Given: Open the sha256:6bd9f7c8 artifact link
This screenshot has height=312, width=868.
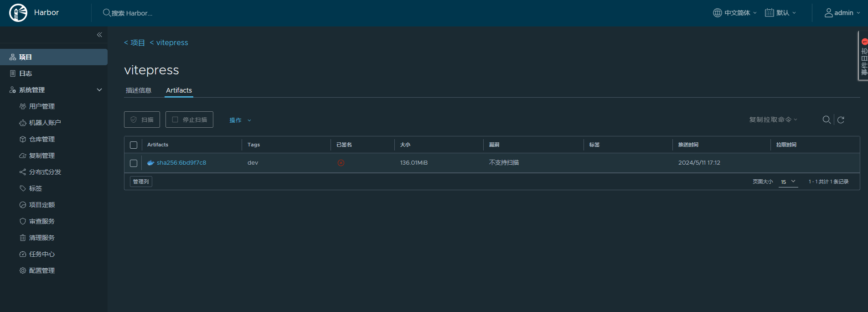Looking at the screenshot, I should pyautogui.click(x=181, y=163).
